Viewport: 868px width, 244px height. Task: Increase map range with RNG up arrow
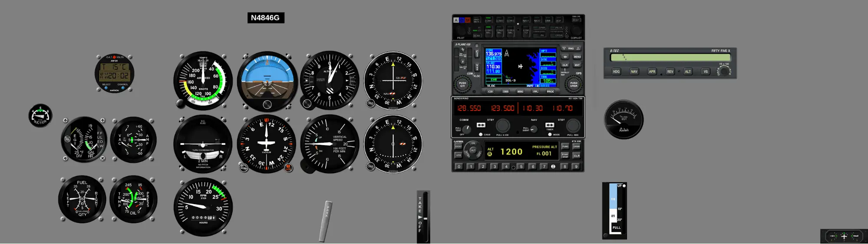pyautogui.click(x=578, y=48)
